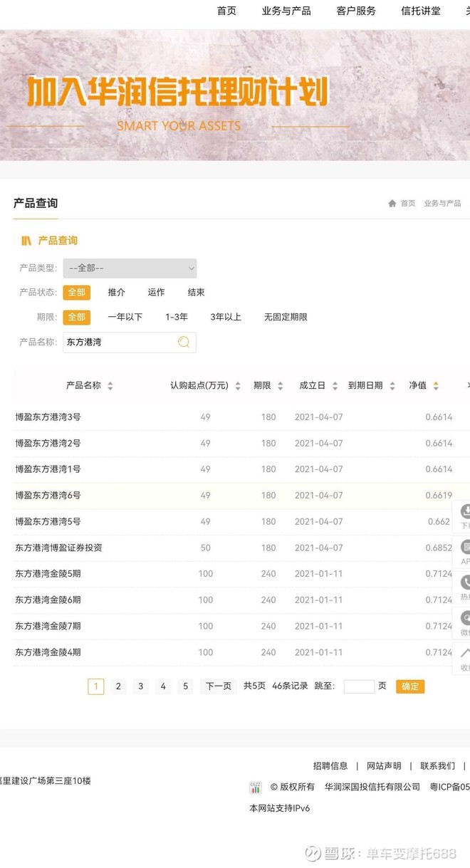Open product 博盈东方港湾1号
Image resolution: width=470 pixels, height=868 pixels.
point(48,470)
